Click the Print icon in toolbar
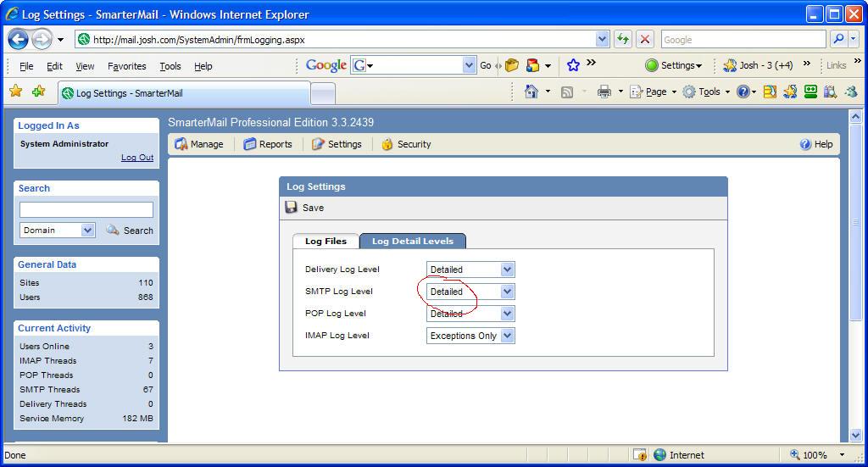 (x=604, y=92)
